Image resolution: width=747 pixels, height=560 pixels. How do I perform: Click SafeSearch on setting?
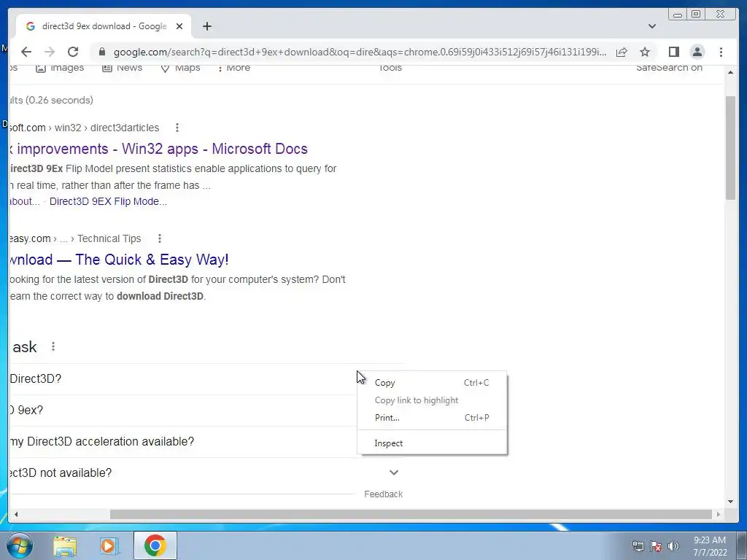[670, 68]
